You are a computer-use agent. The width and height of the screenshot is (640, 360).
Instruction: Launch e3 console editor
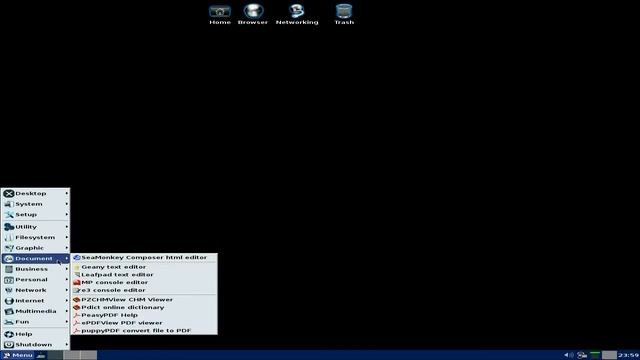[144, 290]
